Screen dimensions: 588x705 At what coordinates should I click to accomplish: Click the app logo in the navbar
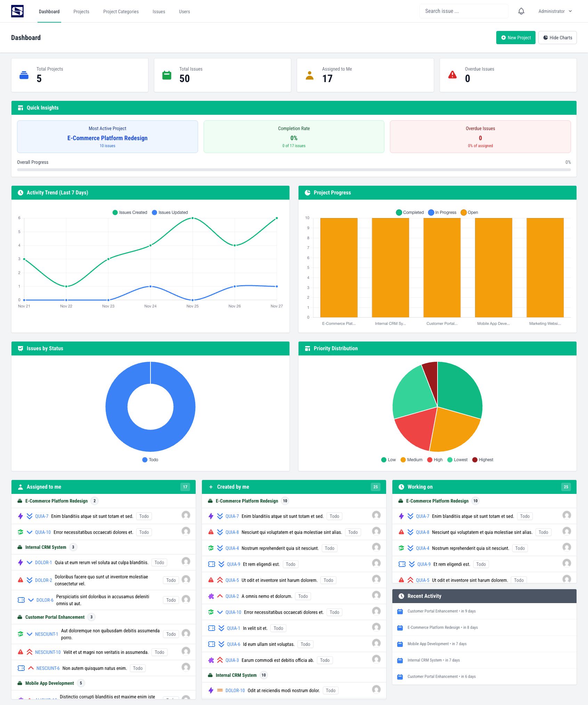17,11
